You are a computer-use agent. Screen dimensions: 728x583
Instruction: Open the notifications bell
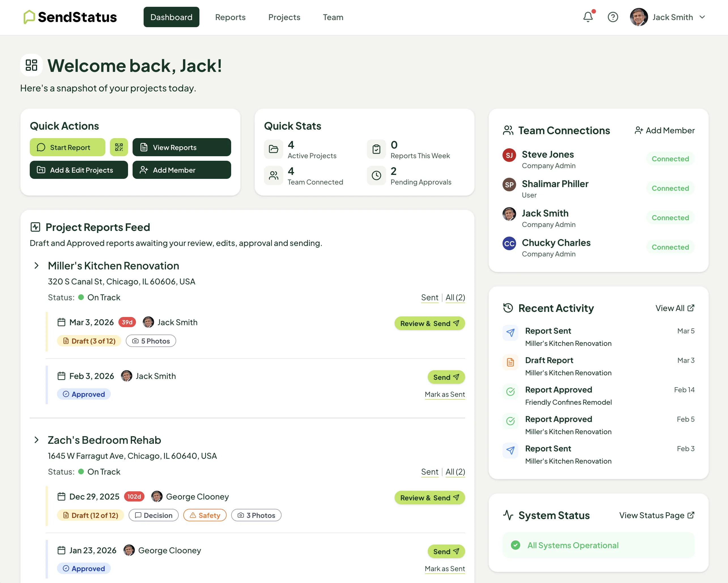click(588, 17)
